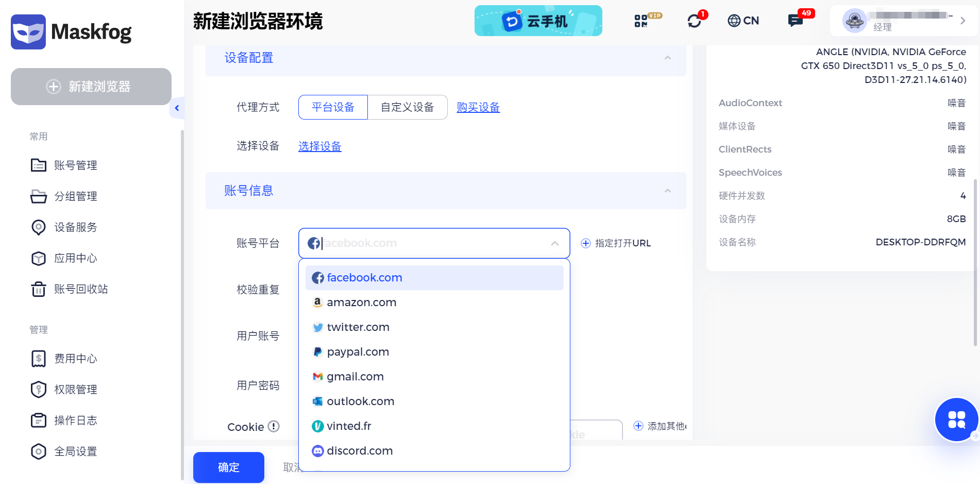Choose outlook.com from the platform list
Viewport: 980px width, 484px height.
pyautogui.click(x=434, y=402)
